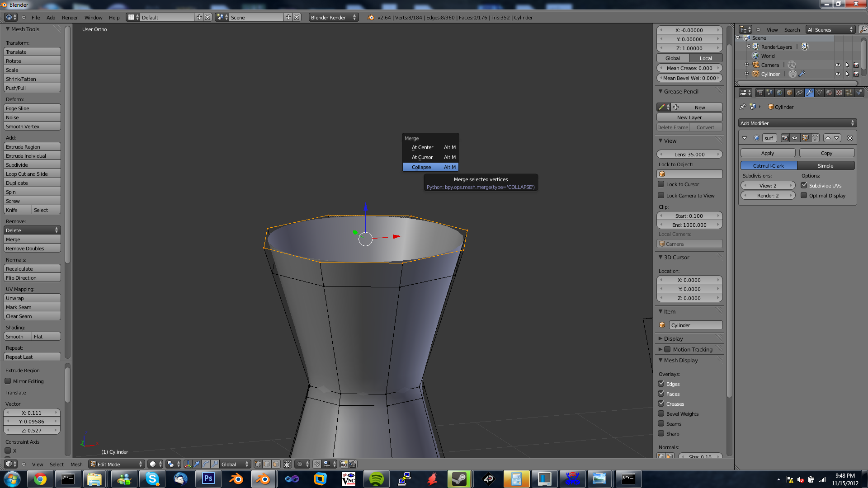Open the Blender Render engine dropdown
868x488 pixels.
click(x=334, y=17)
